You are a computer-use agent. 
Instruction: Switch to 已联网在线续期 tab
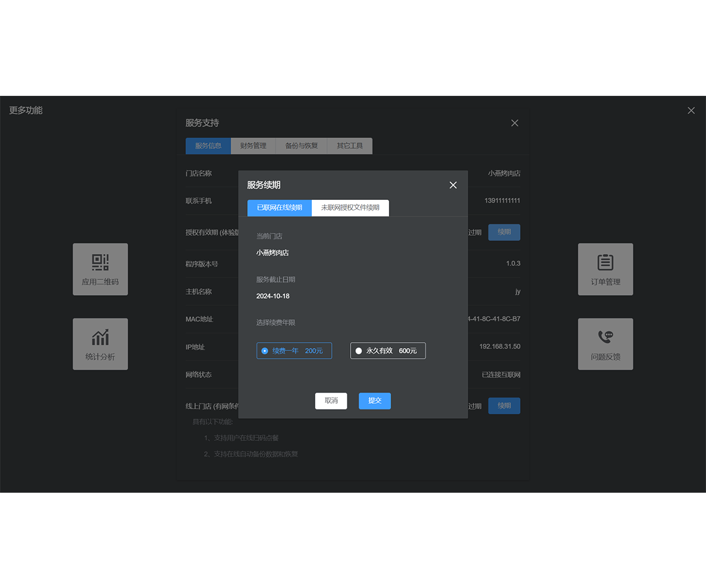(279, 208)
